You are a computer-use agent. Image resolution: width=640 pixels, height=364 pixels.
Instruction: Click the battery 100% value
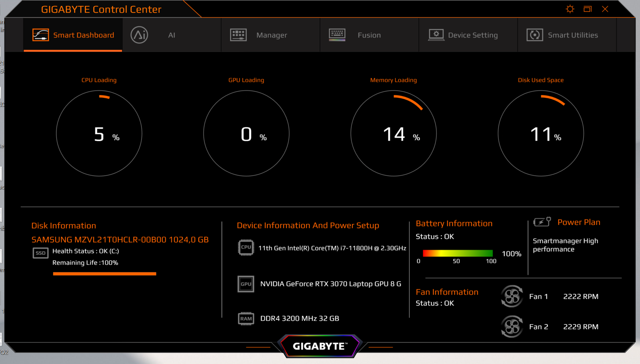[511, 254]
